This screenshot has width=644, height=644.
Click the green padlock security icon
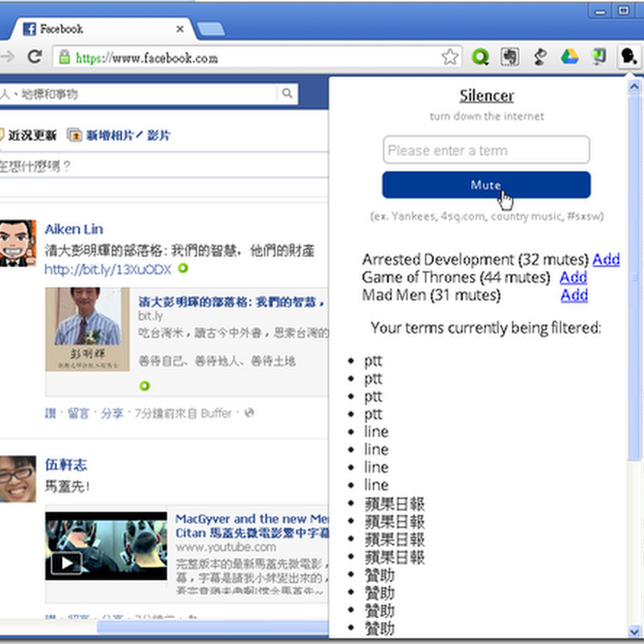pyautogui.click(x=64, y=57)
